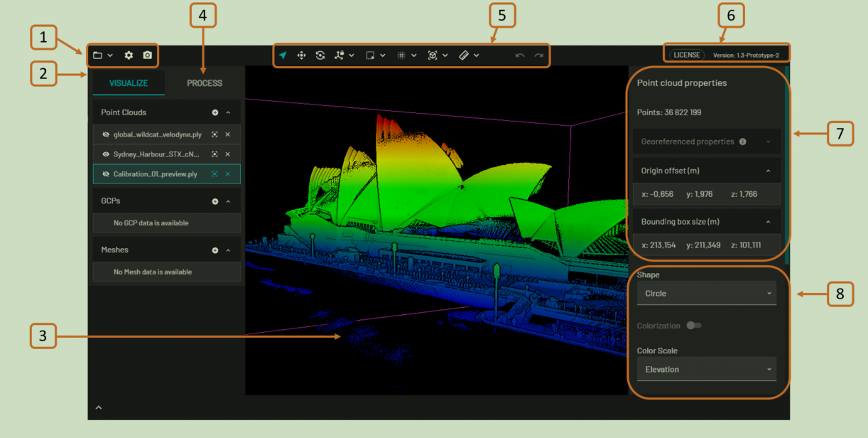Switch to the VISUALIZE tab

click(x=129, y=83)
